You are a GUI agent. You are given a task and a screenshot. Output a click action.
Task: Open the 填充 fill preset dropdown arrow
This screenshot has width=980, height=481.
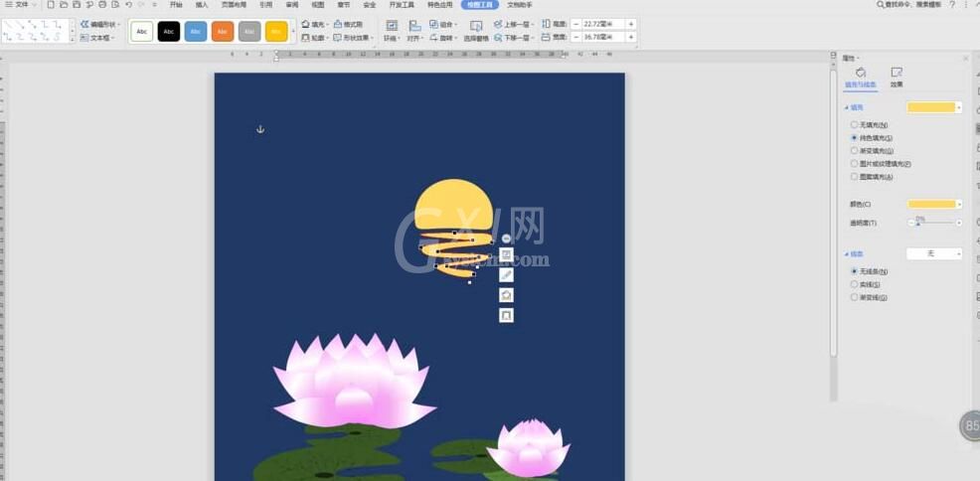pyautogui.click(x=959, y=107)
